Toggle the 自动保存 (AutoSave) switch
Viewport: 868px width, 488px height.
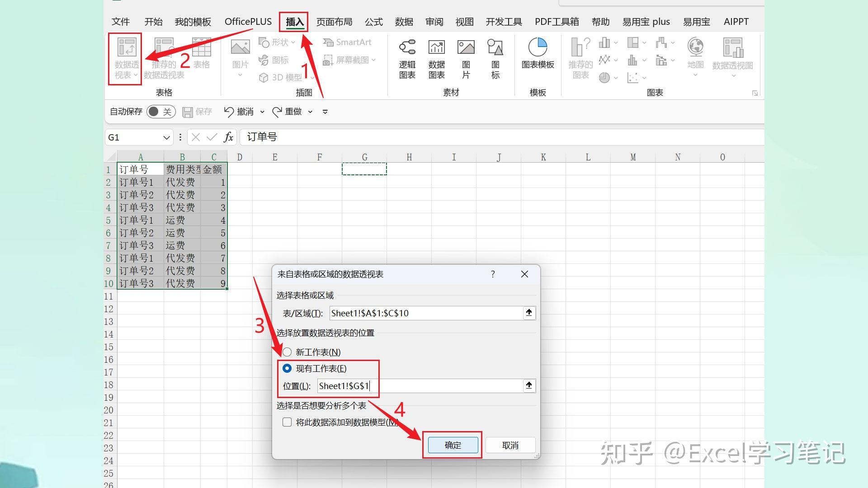160,111
